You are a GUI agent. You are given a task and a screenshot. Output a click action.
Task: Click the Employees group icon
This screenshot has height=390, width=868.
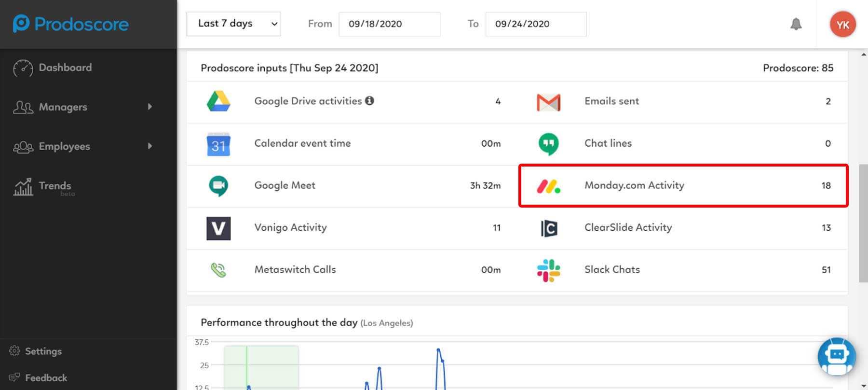(23, 147)
